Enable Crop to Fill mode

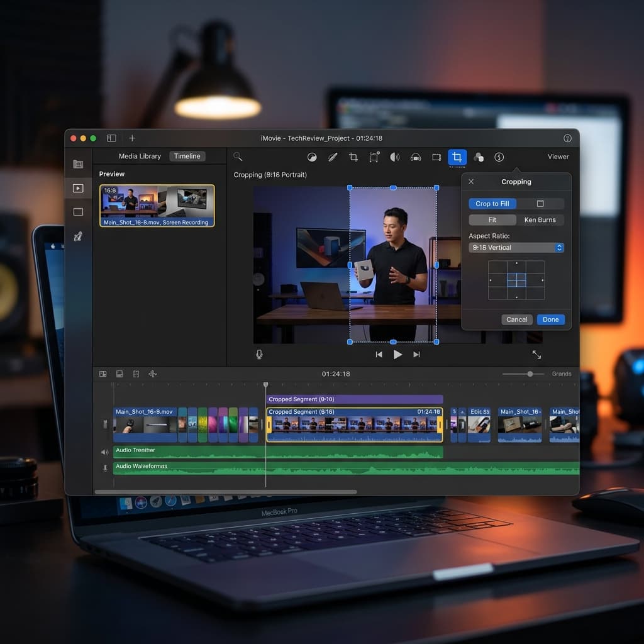(492, 204)
